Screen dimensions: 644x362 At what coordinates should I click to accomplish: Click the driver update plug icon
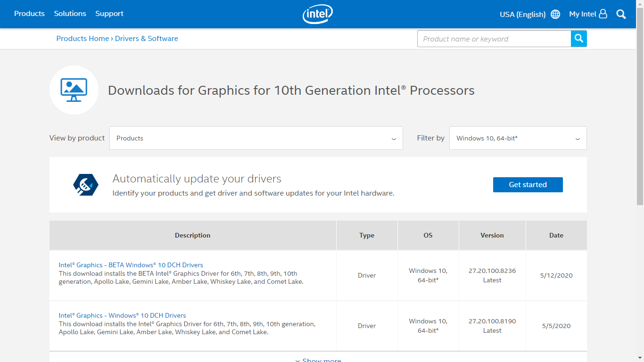point(85,184)
